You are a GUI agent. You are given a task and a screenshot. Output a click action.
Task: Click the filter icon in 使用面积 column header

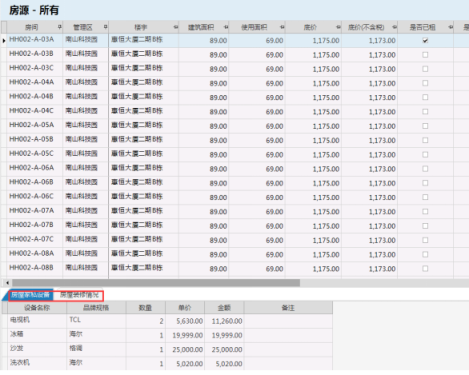[x=282, y=27]
